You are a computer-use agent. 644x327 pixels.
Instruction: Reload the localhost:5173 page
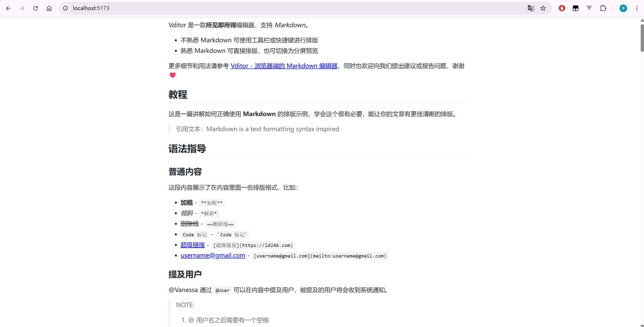35,8
